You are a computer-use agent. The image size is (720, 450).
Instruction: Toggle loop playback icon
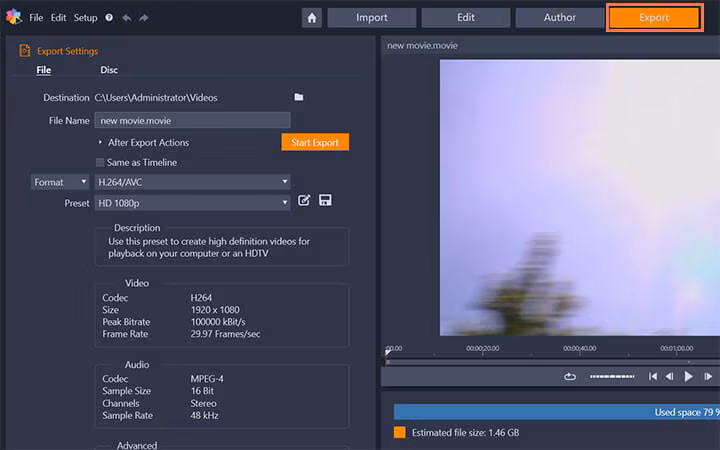click(570, 377)
